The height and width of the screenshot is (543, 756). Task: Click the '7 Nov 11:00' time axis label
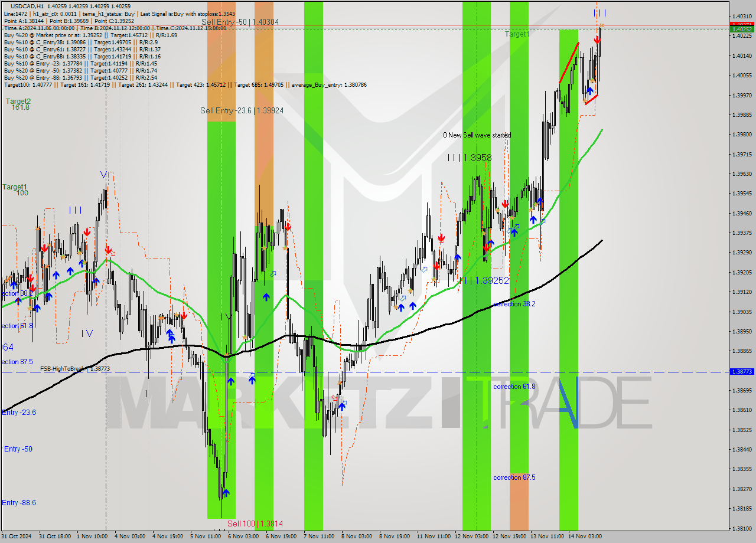click(x=319, y=537)
